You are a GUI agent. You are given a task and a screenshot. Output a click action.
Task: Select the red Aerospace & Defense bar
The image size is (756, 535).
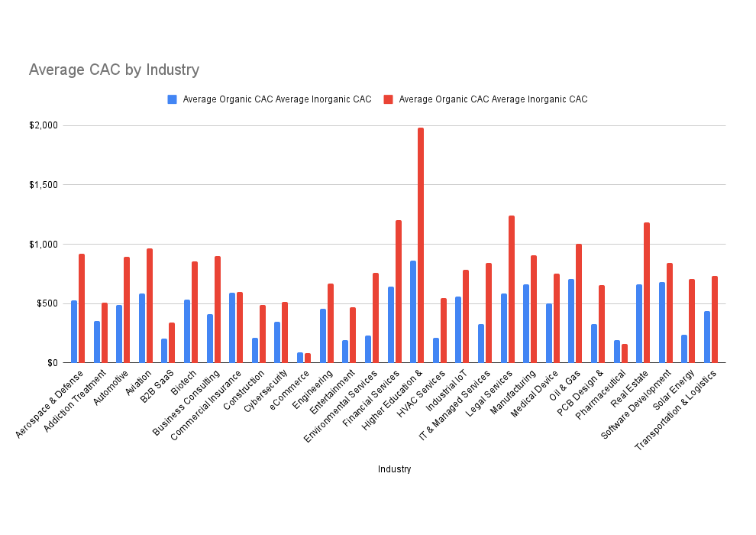tap(82, 308)
